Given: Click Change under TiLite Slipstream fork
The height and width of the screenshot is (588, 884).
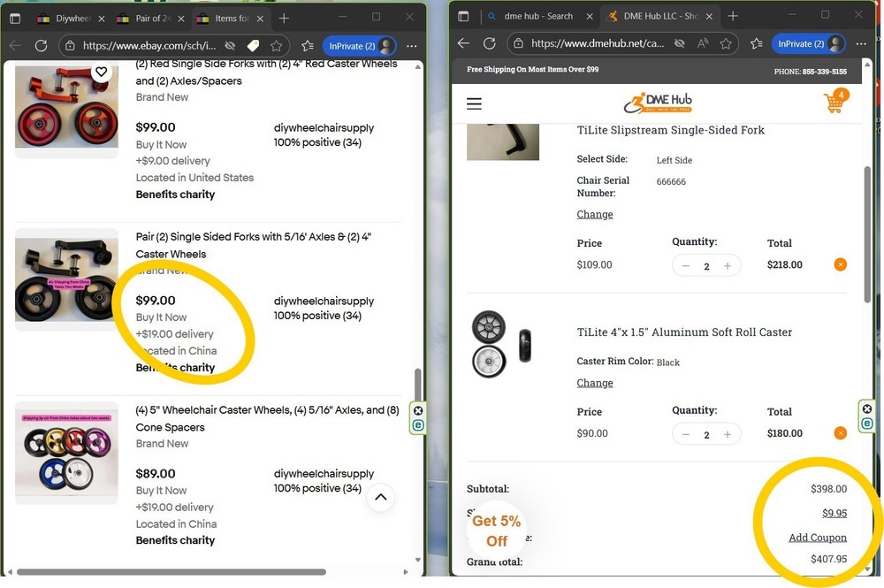Looking at the screenshot, I should point(595,214).
